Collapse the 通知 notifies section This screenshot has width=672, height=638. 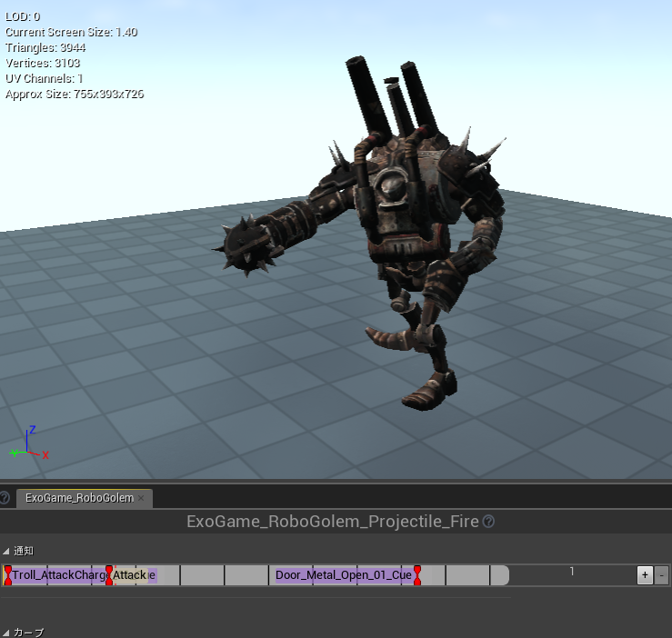coord(6,551)
